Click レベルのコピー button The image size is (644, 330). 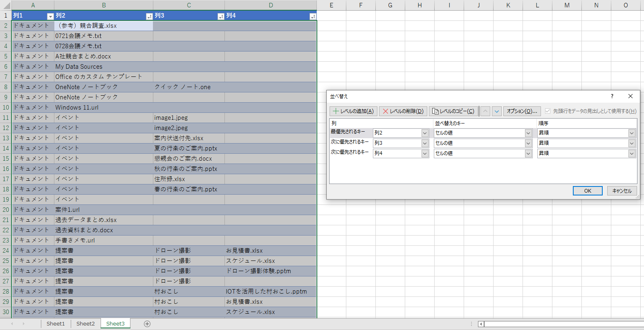tap(453, 111)
